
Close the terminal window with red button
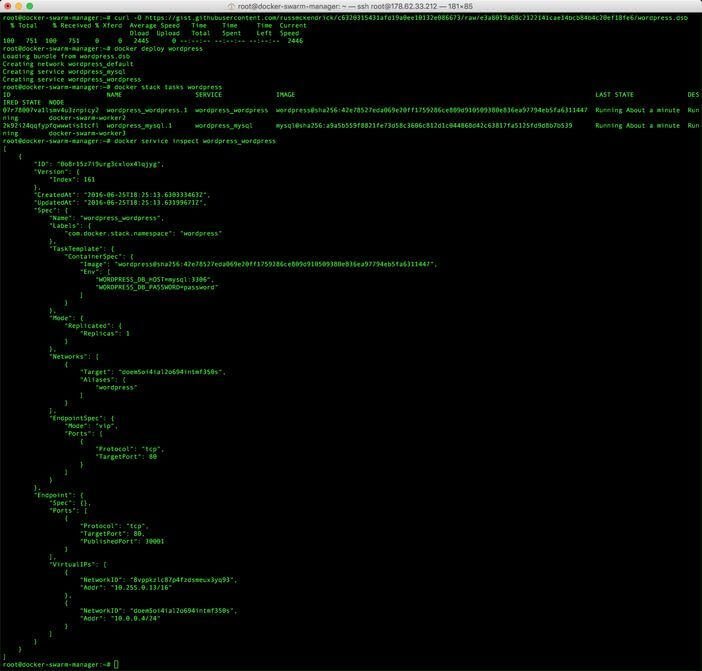(8, 6)
